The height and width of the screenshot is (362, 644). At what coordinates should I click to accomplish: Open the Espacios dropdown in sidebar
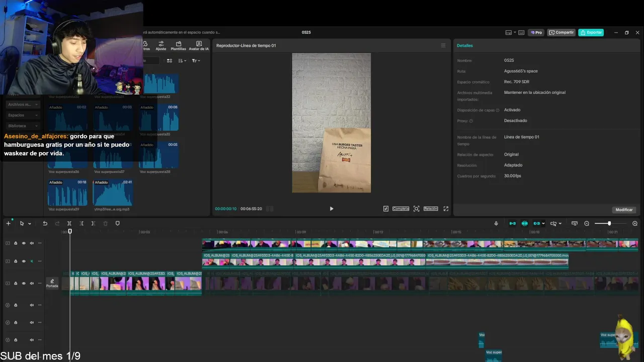point(23,115)
